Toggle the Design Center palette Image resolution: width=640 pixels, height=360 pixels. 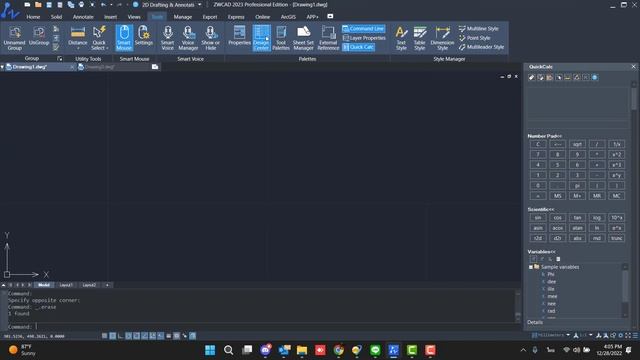tap(261, 38)
